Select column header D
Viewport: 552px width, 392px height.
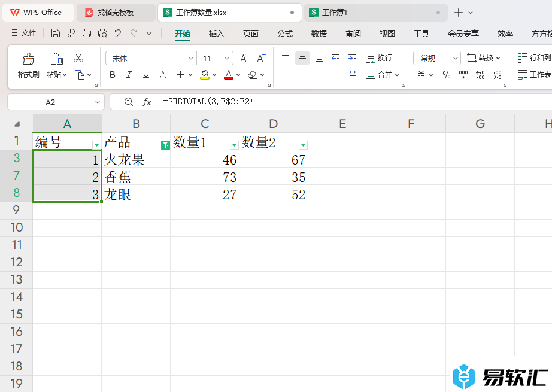tap(273, 123)
